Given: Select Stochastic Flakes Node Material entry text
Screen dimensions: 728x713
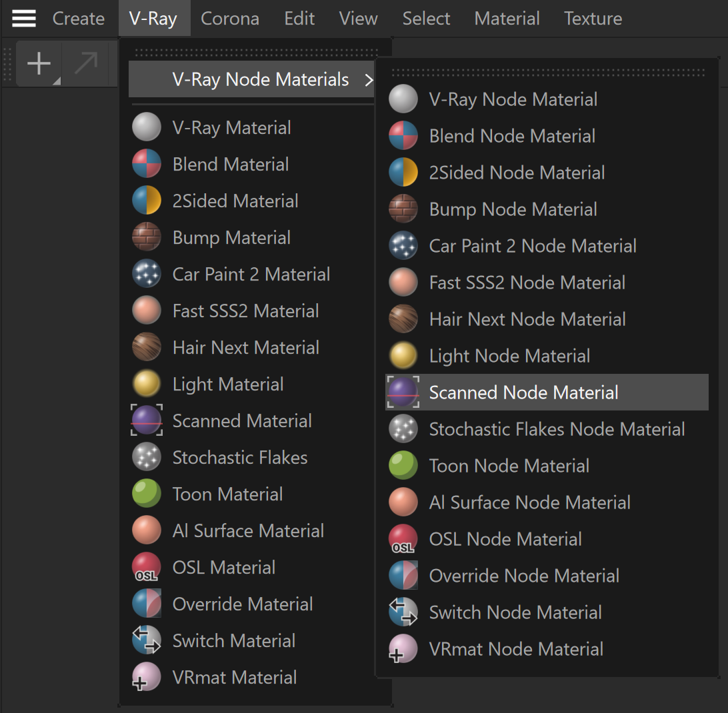Looking at the screenshot, I should (x=557, y=429).
